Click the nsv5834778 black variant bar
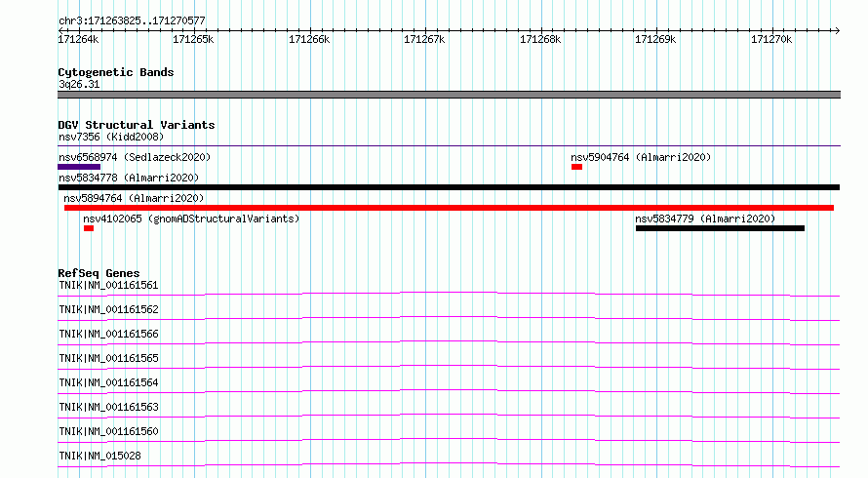868x478 pixels. click(449, 187)
